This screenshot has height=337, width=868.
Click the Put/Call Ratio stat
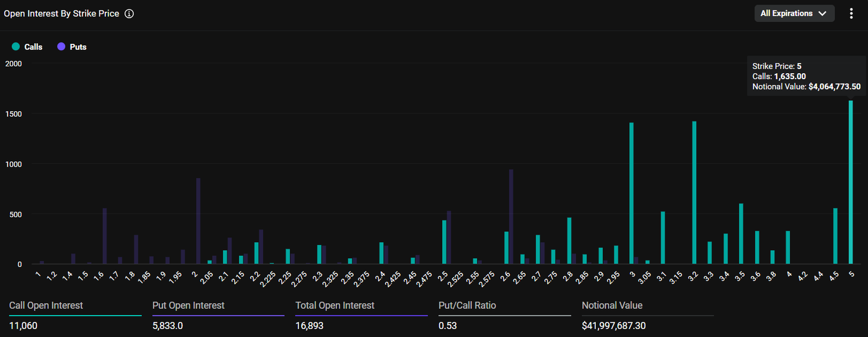coord(505,315)
